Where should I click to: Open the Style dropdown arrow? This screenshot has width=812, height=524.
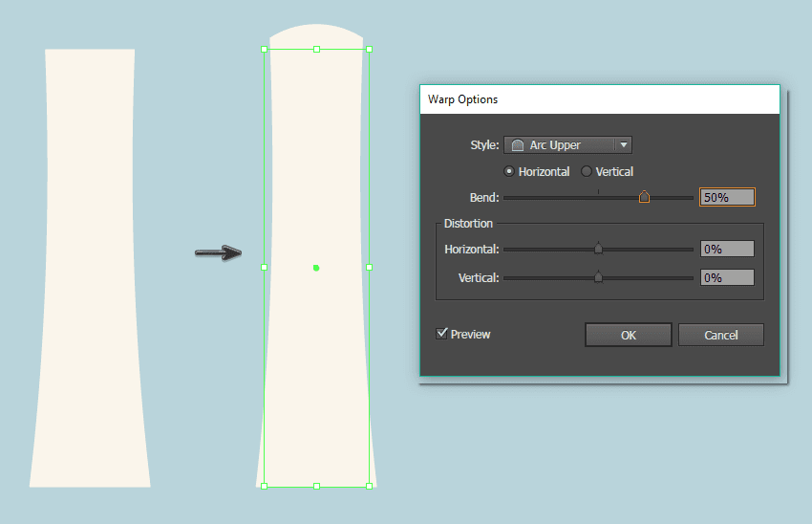point(624,145)
